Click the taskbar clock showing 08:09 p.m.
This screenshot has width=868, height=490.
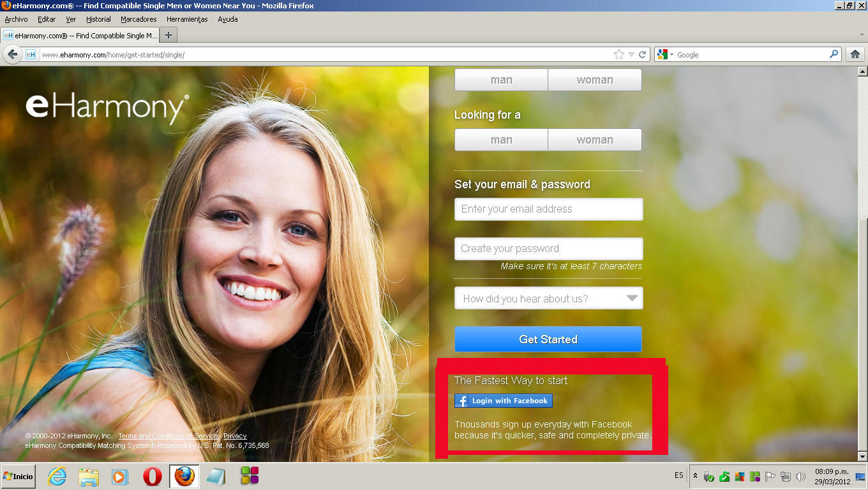(x=832, y=477)
